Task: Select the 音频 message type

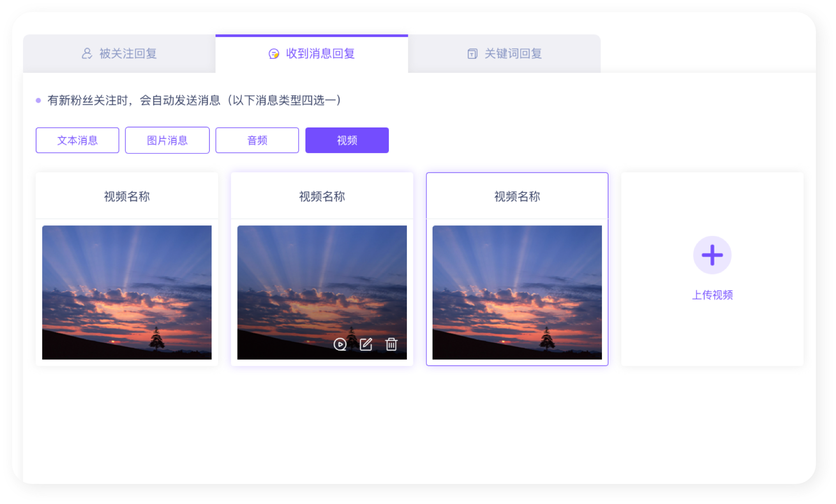Action: click(257, 140)
